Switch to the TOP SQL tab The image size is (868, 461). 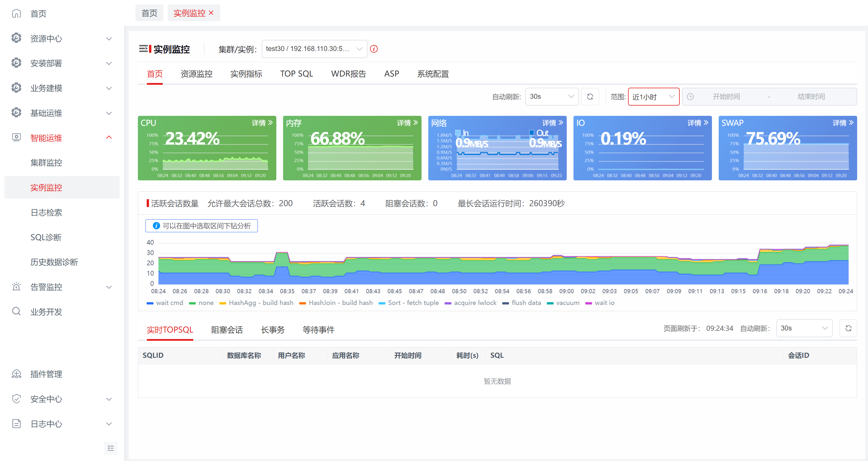coord(297,74)
